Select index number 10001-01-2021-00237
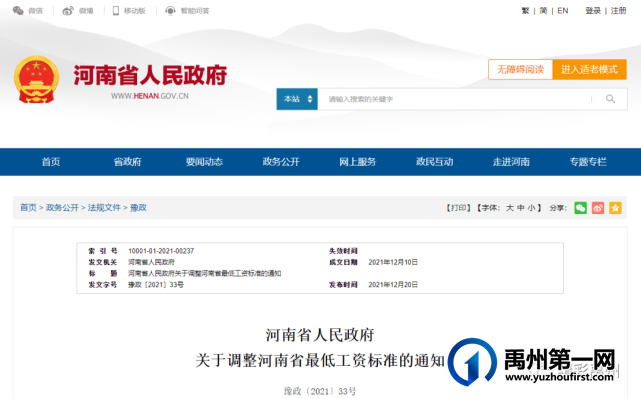 coord(161,251)
